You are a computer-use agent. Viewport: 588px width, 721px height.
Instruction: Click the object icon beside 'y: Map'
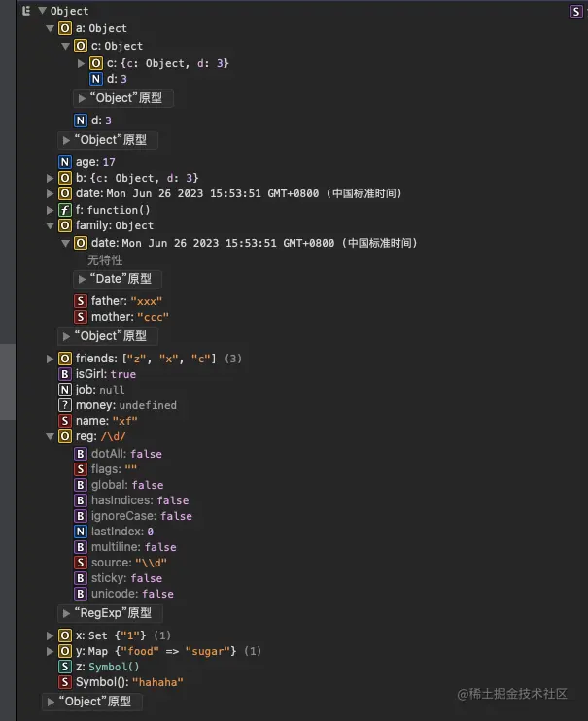(65, 652)
